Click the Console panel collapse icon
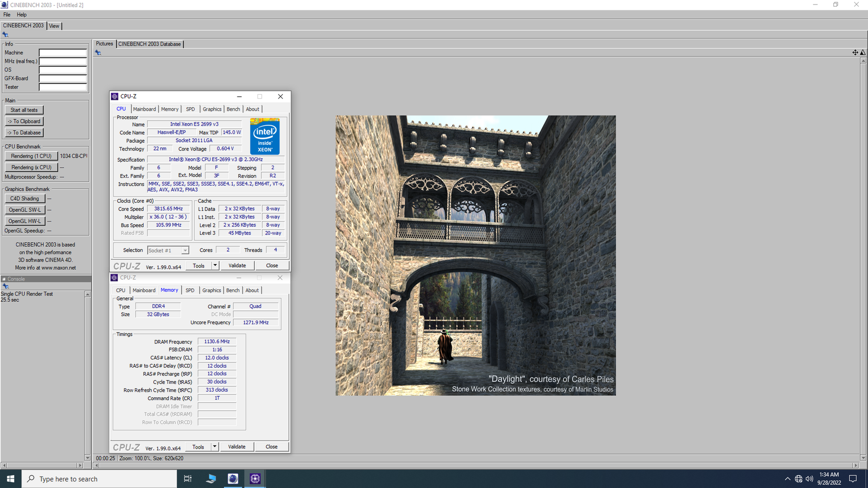The width and height of the screenshot is (868, 488). point(4,279)
